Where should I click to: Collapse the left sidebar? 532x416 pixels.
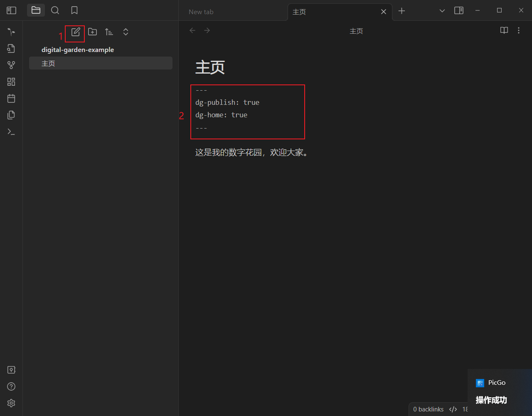pyautogui.click(x=11, y=10)
